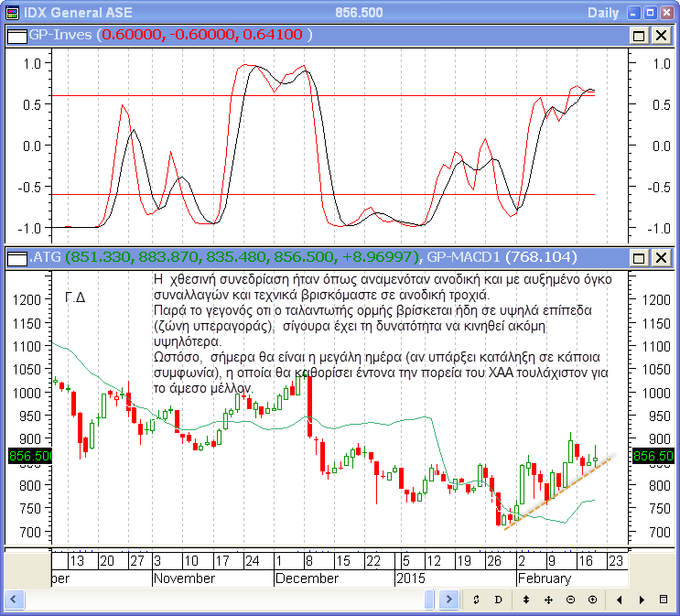Click the Daily label in title bar
This screenshot has height=616, width=680.
point(603,13)
